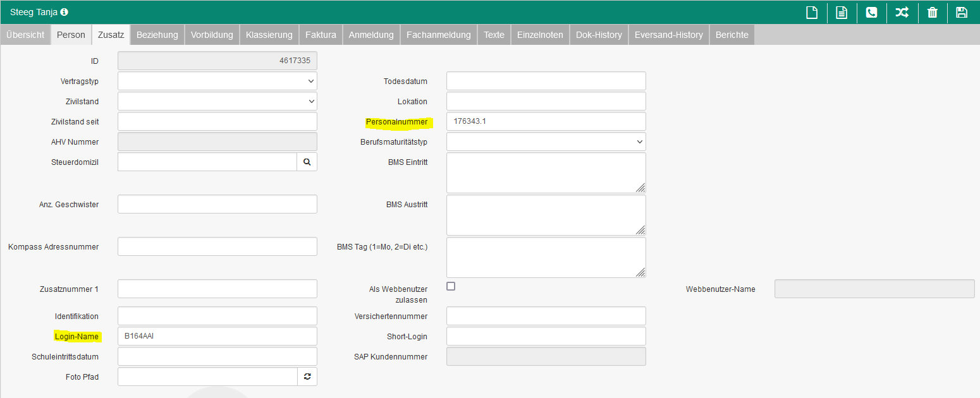The width and height of the screenshot is (980, 398).
Task: Open the Dok-History tab
Action: click(x=599, y=35)
